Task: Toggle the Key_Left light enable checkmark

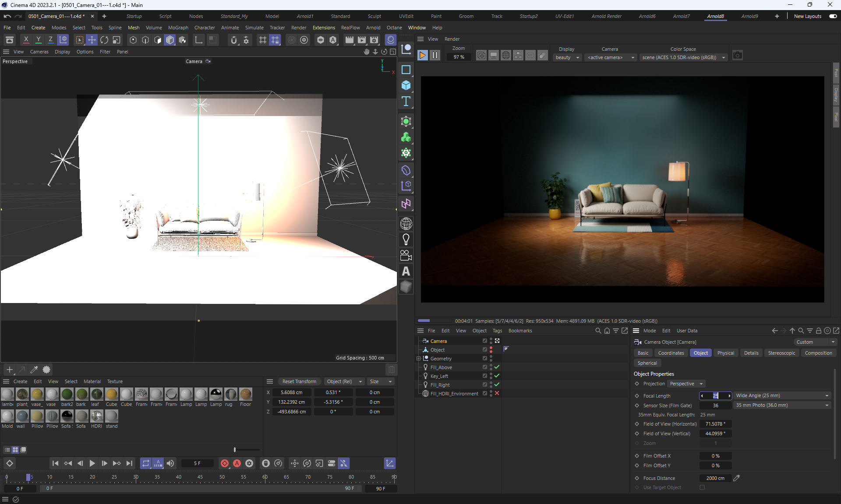Action: (x=497, y=376)
